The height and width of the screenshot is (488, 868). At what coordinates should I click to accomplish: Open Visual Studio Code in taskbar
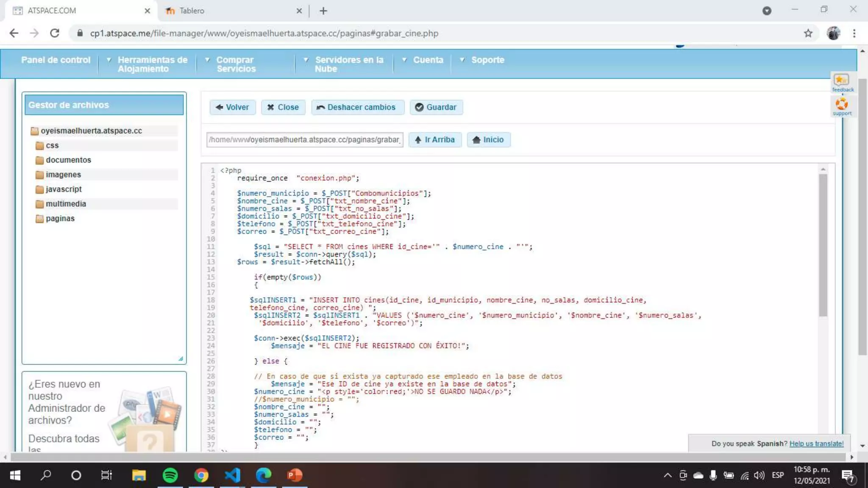pos(232,475)
